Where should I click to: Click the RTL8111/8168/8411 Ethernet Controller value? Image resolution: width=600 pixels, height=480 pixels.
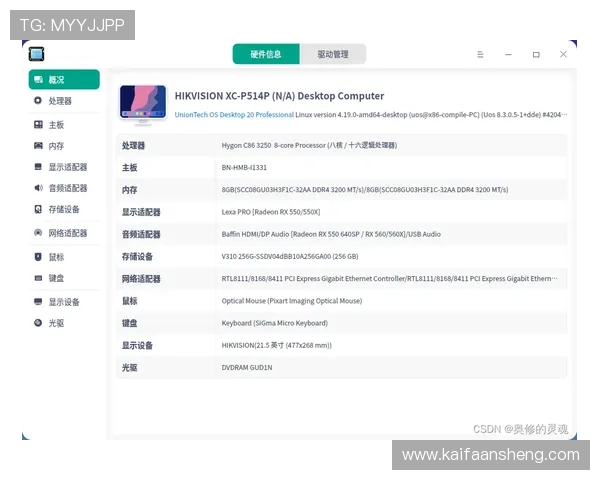pyautogui.click(x=390, y=278)
